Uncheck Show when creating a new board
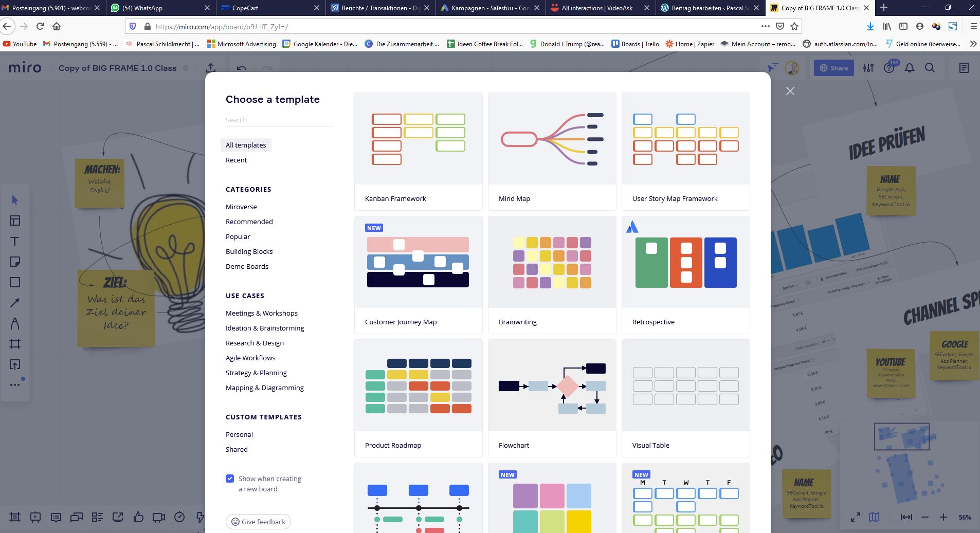The image size is (980, 533). [x=230, y=479]
